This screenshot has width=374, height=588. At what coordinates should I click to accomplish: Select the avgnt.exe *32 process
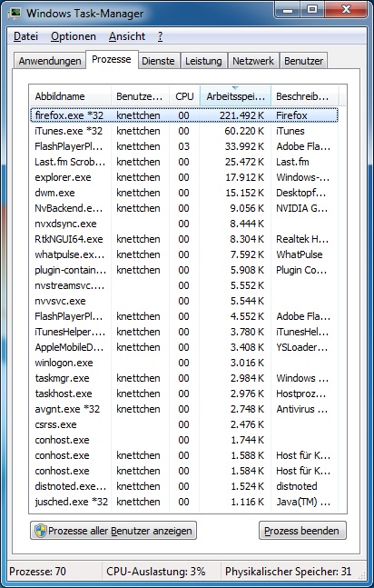point(184,409)
